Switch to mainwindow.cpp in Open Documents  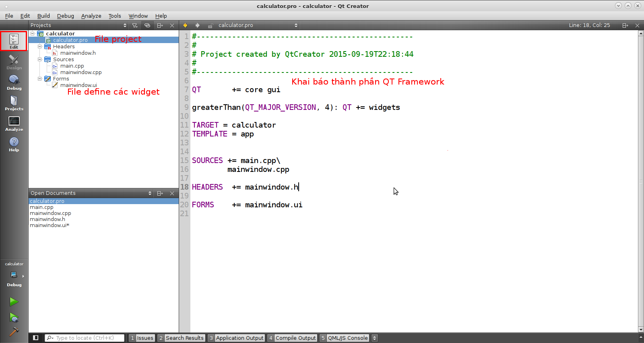[x=50, y=213]
